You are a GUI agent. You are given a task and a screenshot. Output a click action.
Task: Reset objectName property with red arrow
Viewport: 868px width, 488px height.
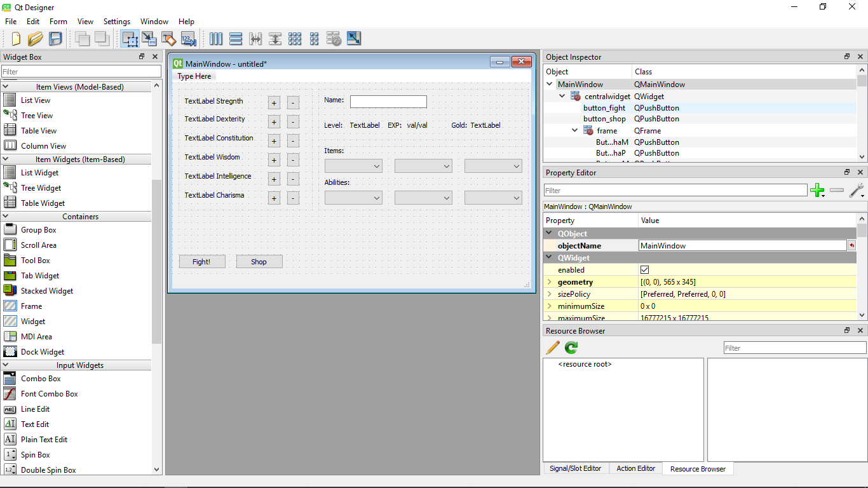(x=851, y=245)
